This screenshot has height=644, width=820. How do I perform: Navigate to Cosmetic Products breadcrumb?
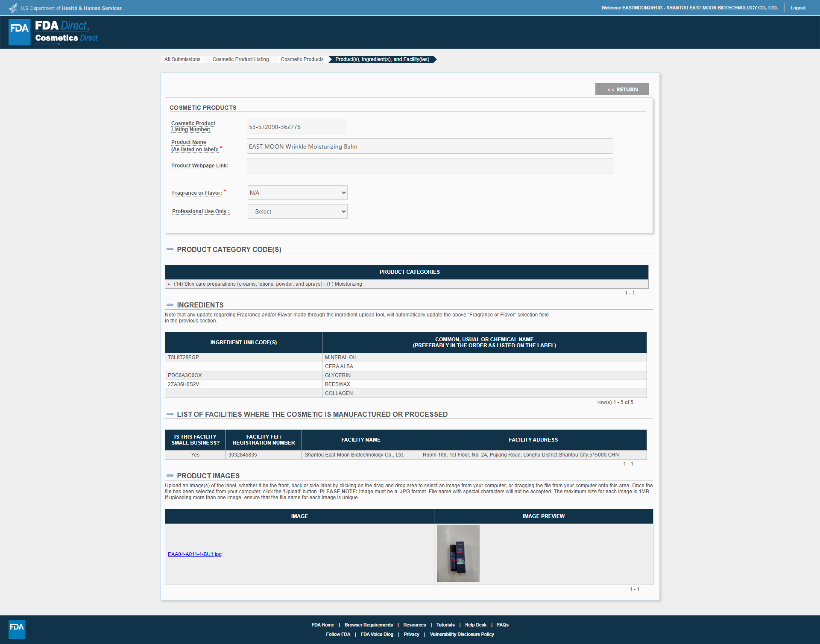pos(302,59)
